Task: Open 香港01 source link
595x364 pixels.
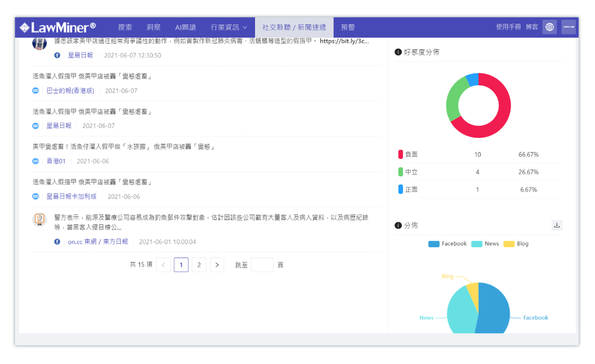Action: coord(56,161)
